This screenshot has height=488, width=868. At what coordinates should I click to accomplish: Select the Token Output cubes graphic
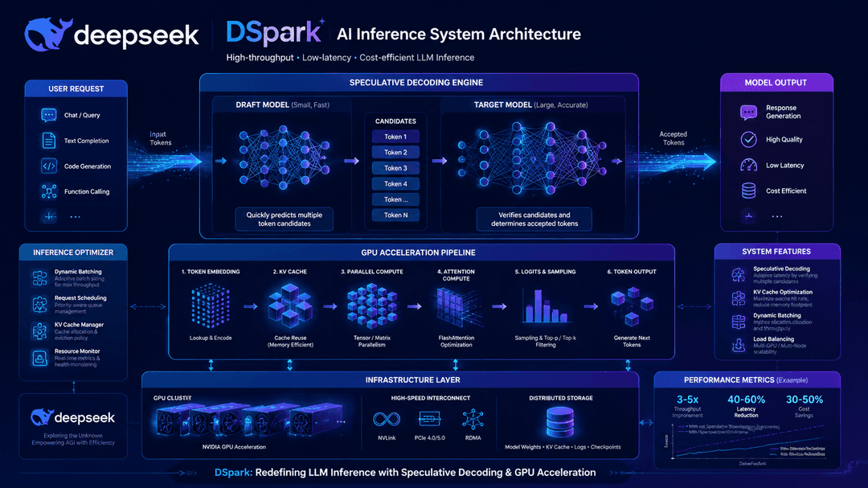[632, 306]
